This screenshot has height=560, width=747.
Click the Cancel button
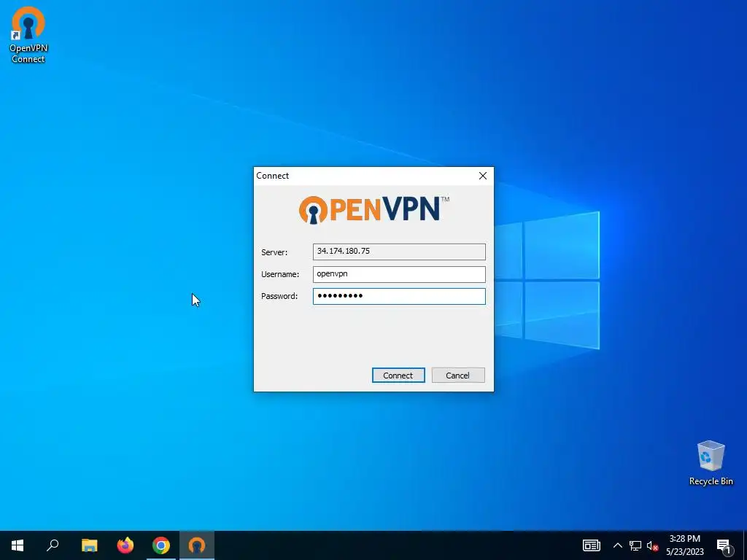(458, 376)
